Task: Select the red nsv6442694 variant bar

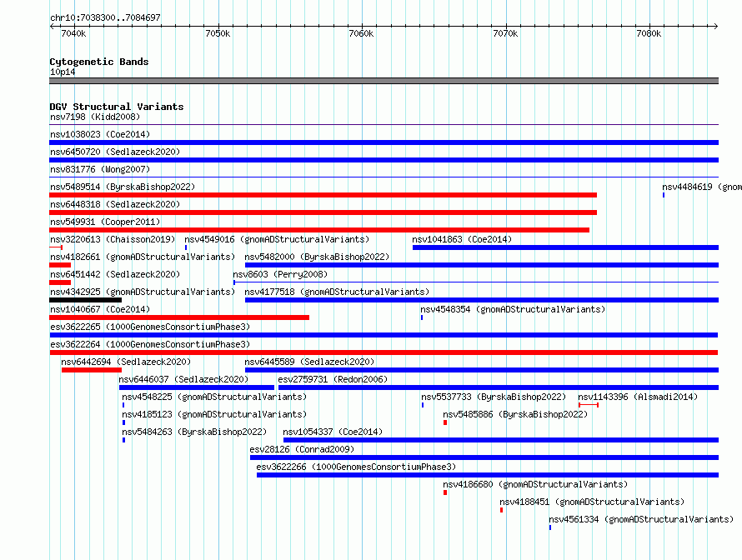Action: tap(92, 370)
